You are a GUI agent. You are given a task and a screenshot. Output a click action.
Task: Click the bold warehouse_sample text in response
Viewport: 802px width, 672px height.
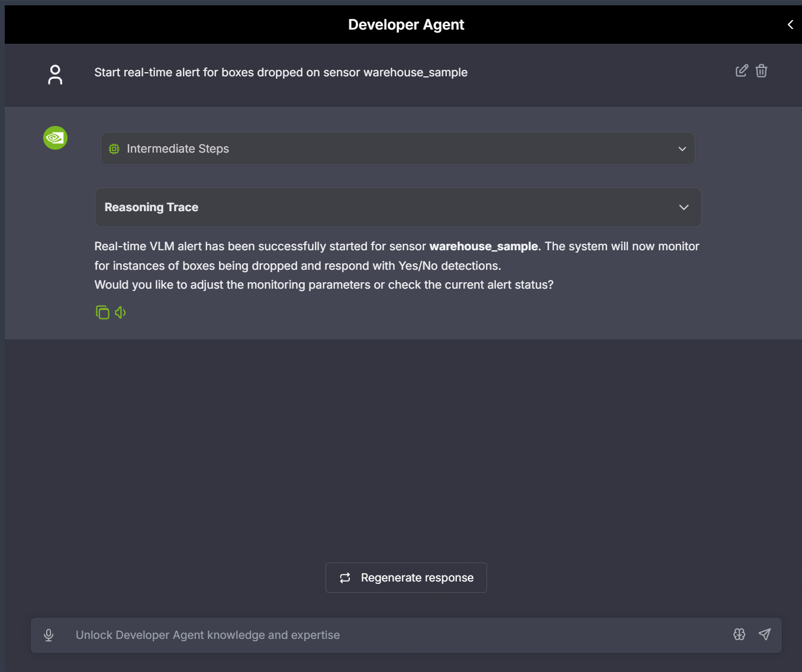coord(484,247)
